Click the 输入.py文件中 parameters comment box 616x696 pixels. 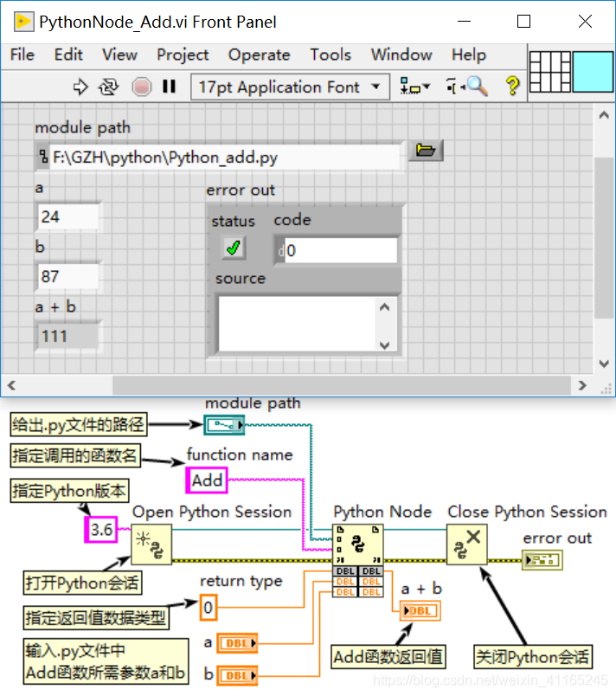(x=106, y=661)
